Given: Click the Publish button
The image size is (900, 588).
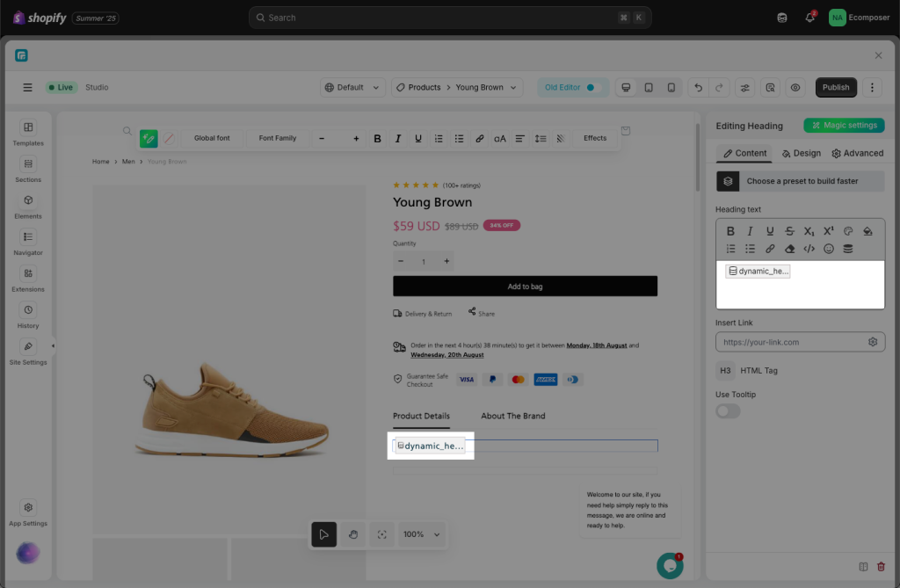Looking at the screenshot, I should pyautogui.click(x=836, y=87).
